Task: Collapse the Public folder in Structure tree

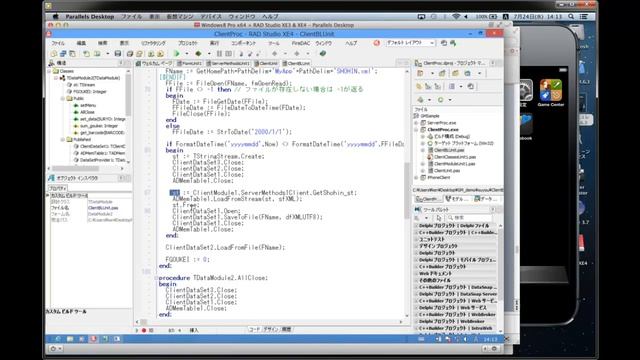Action: 63,98
